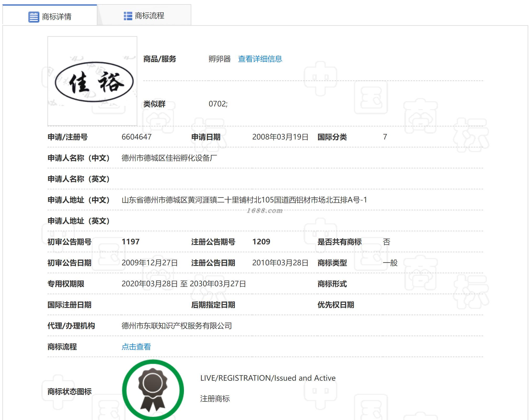Click the 商品/服务 label
529x420 pixels.
pos(160,59)
